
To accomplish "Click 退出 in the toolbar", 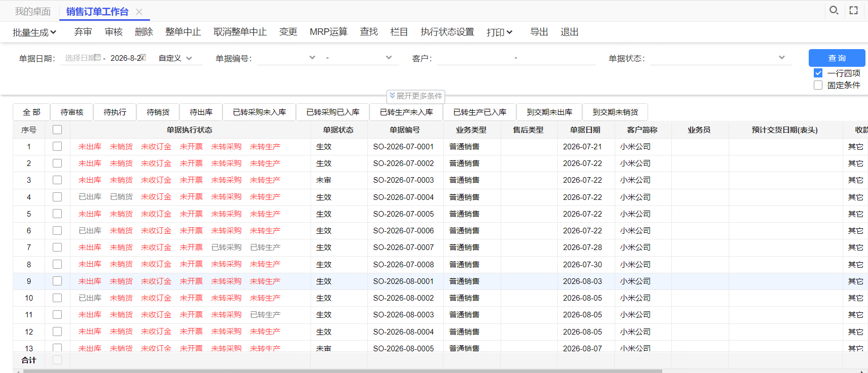I will 570,32.
